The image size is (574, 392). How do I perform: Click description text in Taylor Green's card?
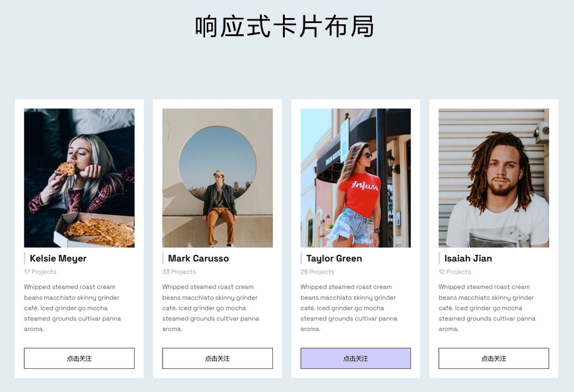349,308
